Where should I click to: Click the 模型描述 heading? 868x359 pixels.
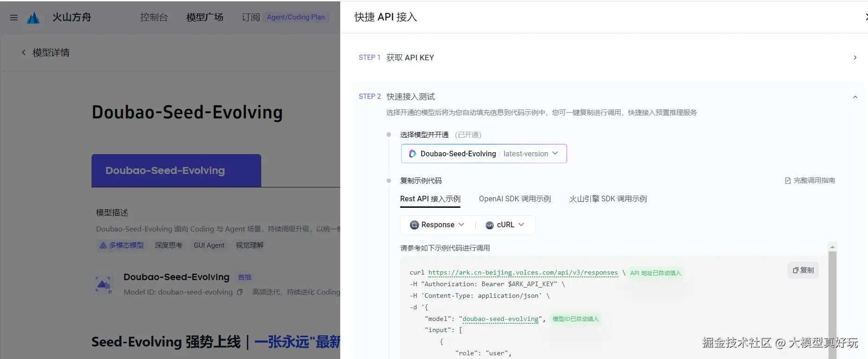(112, 212)
